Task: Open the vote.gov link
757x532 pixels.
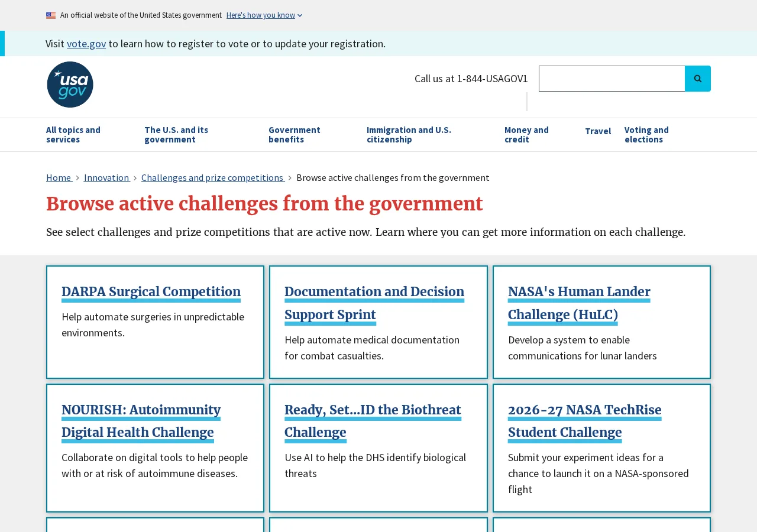Action: (x=86, y=44)
